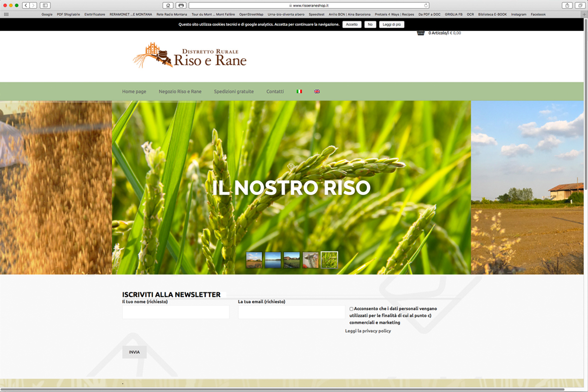Open the Google bookmark
The height and width of the screenshot is (392, 588).
coord(47,14)
